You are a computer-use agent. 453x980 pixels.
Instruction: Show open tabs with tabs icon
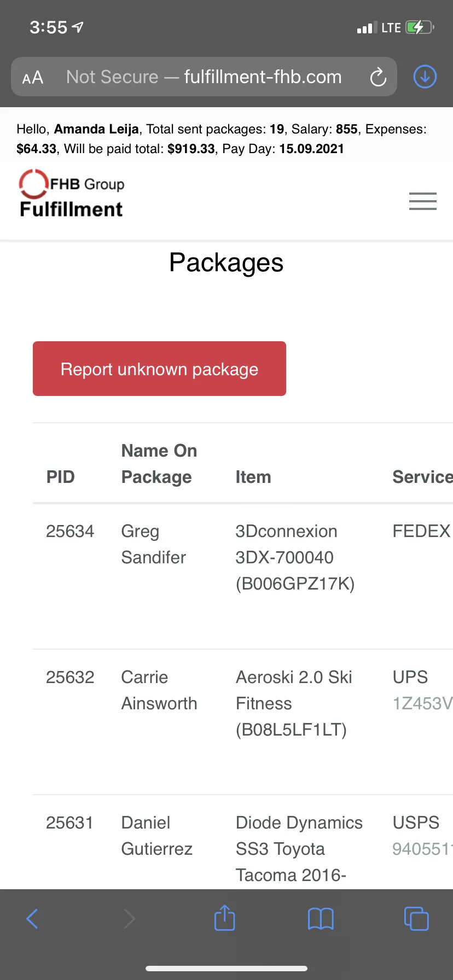click(416, 918)
